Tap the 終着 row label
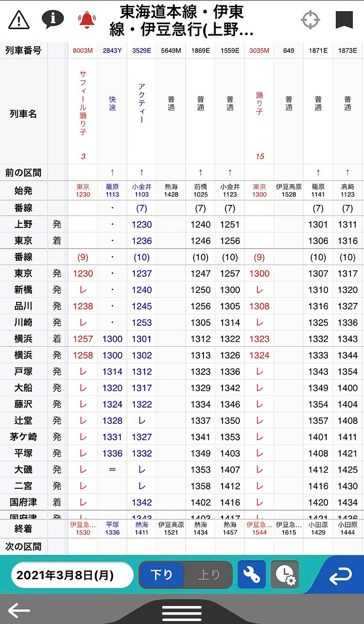Image resolution: width=364 pixels, height=624 pixels. (x=23, y=529)
